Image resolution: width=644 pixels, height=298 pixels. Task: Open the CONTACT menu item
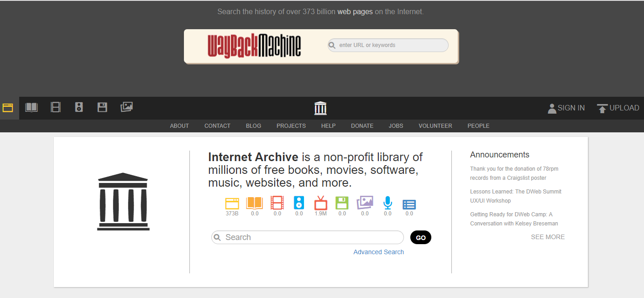[x=217, y=126]
